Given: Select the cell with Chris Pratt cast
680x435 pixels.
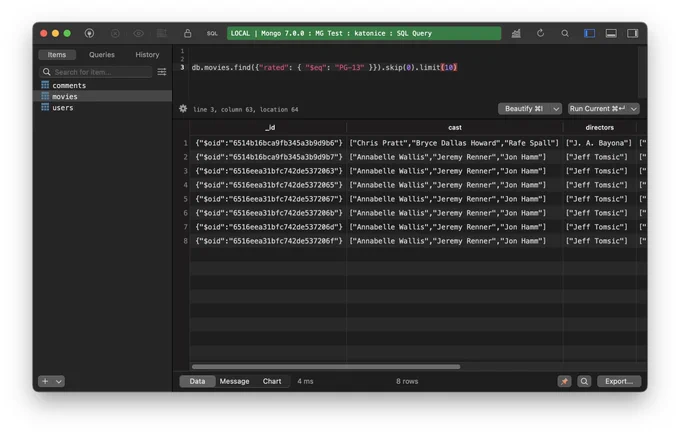Looking at the screenshot, I should tap(454, 143).
